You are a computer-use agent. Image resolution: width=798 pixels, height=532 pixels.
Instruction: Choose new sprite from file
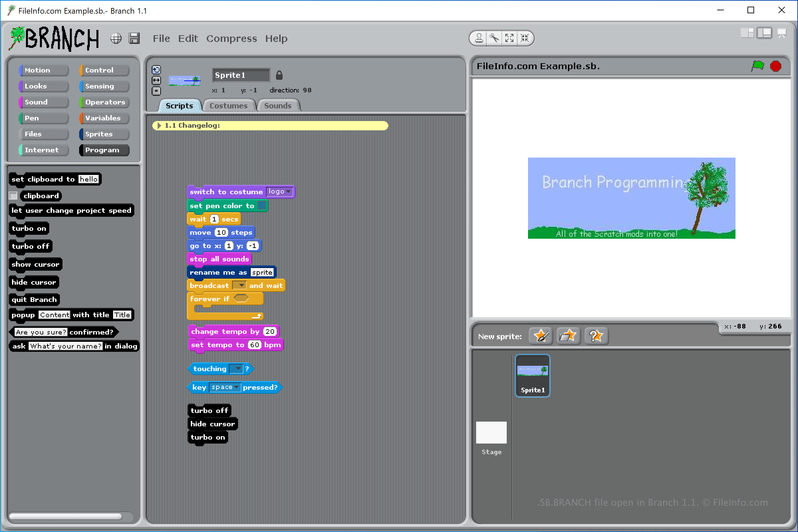point(568,336)
